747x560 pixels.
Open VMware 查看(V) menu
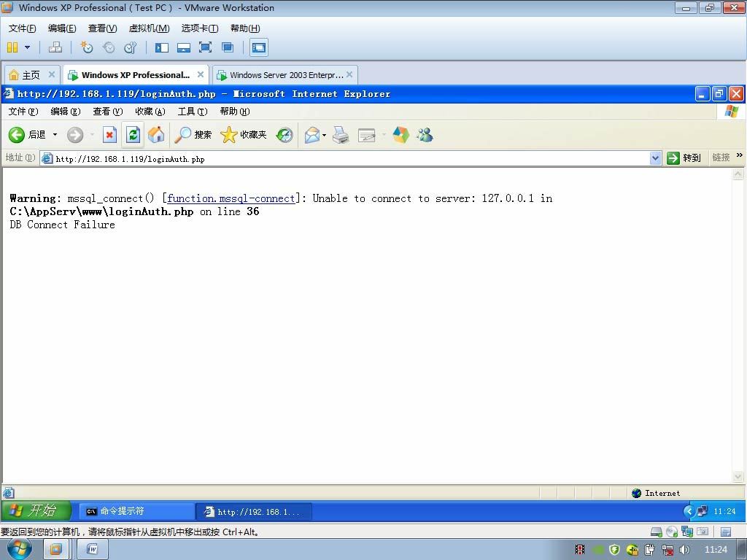pos(102,28)
